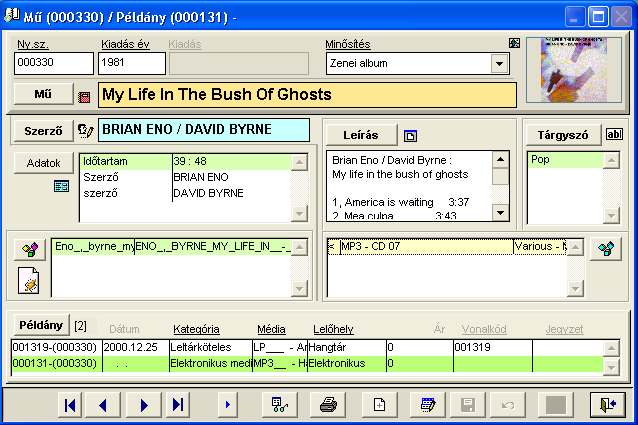The height and width of the screenshot is (425, 638).
Task: Click the ab| text icon next to Tárgyszó
Action: click(614, 134)
